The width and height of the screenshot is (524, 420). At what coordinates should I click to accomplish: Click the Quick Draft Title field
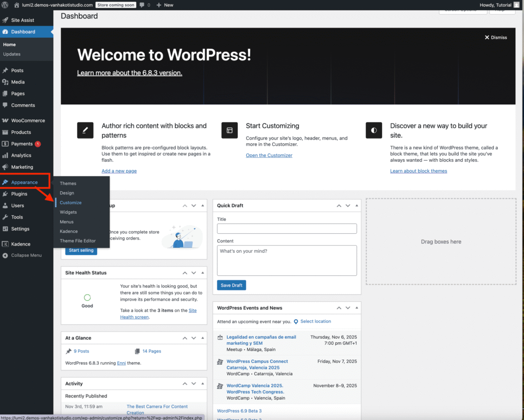point(287,229)
